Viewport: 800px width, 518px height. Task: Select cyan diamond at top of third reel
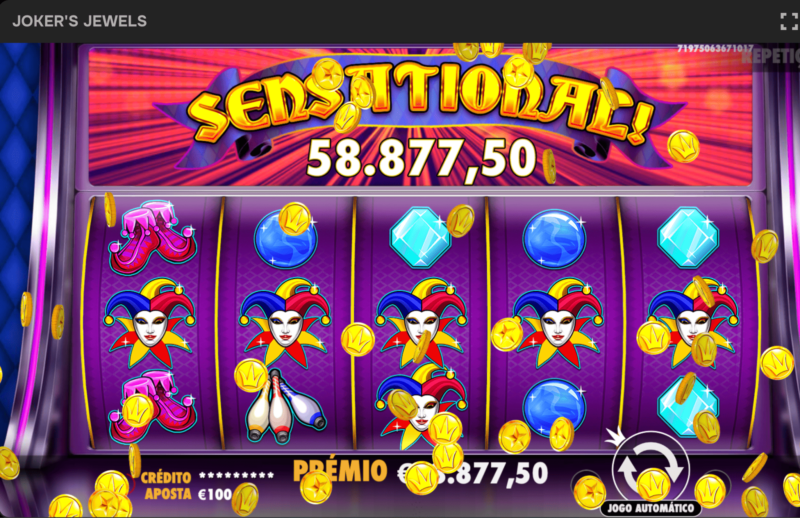(x=421, y=237)
